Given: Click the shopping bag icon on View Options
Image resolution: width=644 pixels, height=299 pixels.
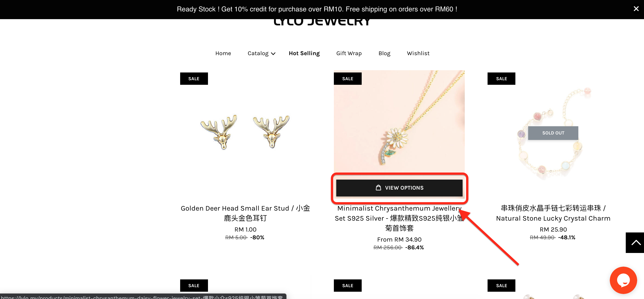Looking at the screenshot, I should [378, 187].
